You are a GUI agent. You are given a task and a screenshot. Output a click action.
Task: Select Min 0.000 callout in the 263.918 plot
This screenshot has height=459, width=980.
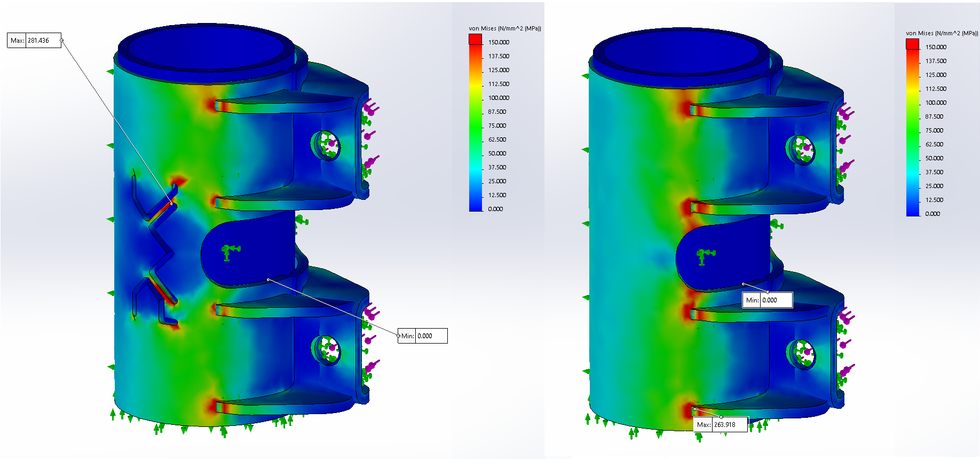767,300
